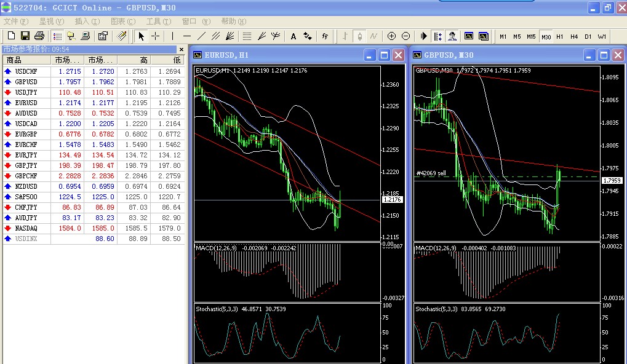Zoom in on the chart
627x364 pixels.
click(x=391, y=36)
